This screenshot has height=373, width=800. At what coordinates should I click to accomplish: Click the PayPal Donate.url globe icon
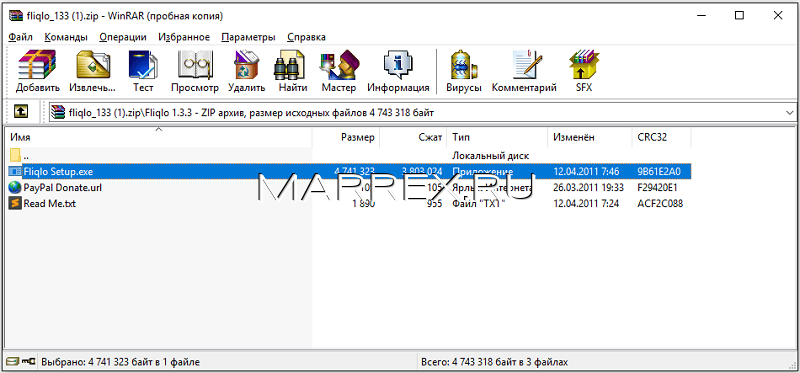[15, 187]
